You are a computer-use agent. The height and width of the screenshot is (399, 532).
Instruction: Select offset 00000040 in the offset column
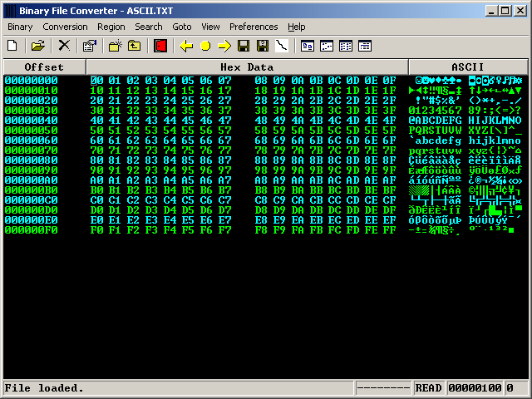pyautogui.click(x=32, y=121)
